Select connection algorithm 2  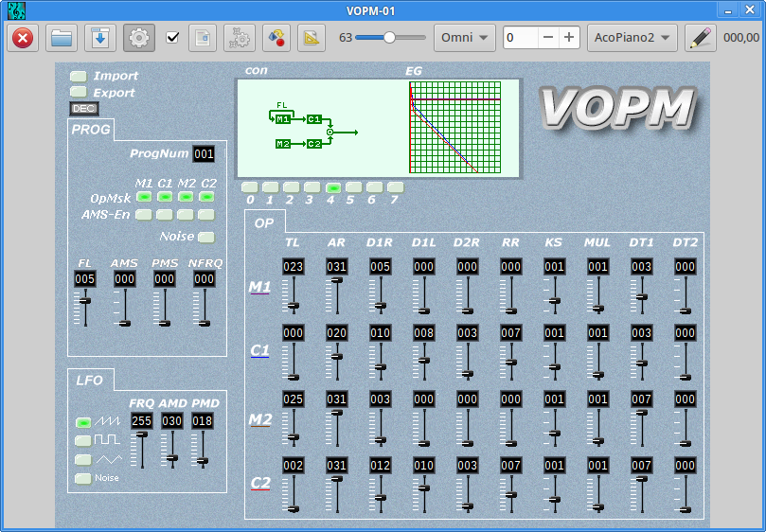click(292, 187)
